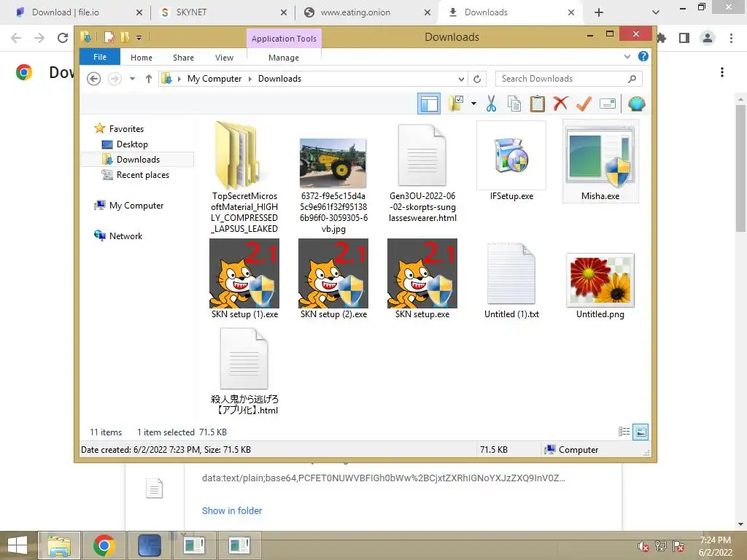Open the Customize Quick Access Toolbar dropdown
This screenshot has width=747, height=560.
pyautogui.click(x=139, y=37)
